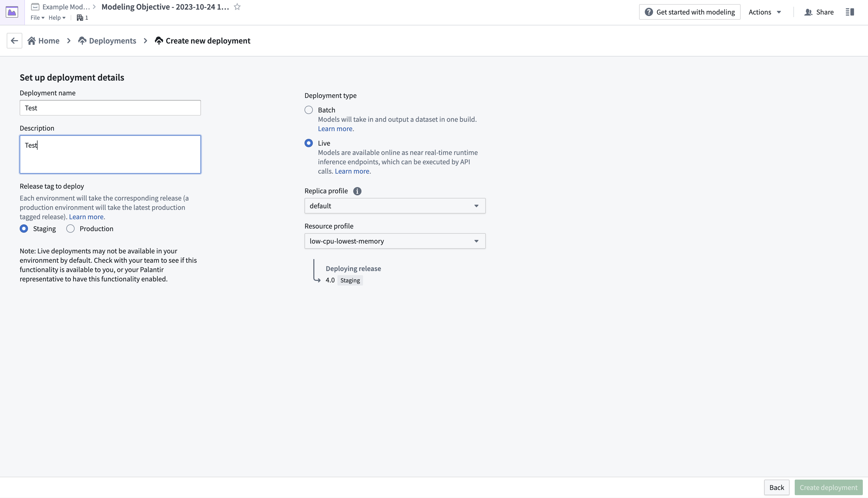Choose Staging release tag

24,229
